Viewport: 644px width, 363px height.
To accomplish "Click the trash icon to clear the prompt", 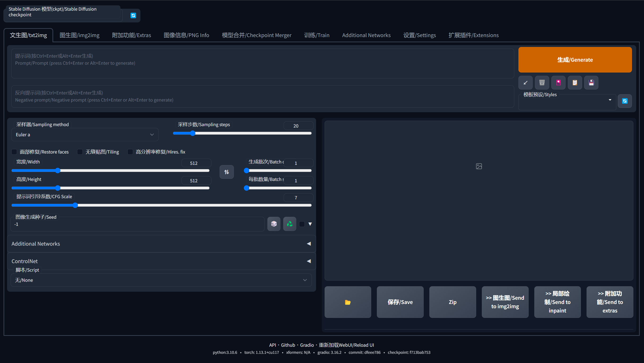I will coord(542,83).
